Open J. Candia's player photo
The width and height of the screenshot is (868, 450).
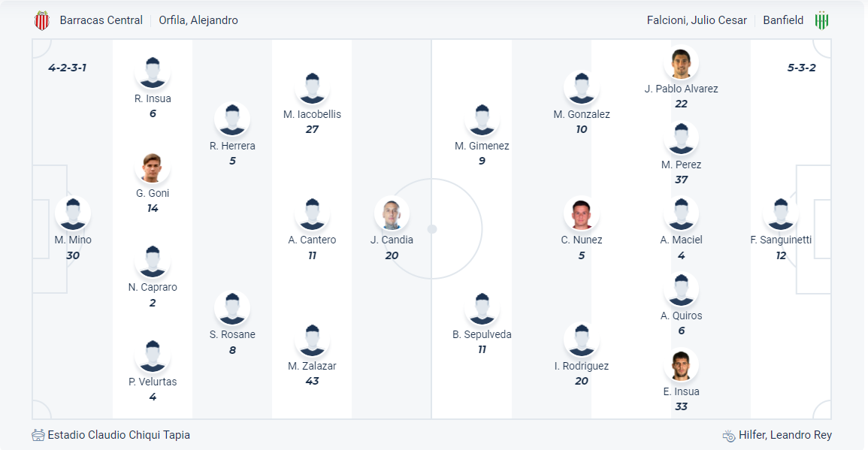[392, 214]
